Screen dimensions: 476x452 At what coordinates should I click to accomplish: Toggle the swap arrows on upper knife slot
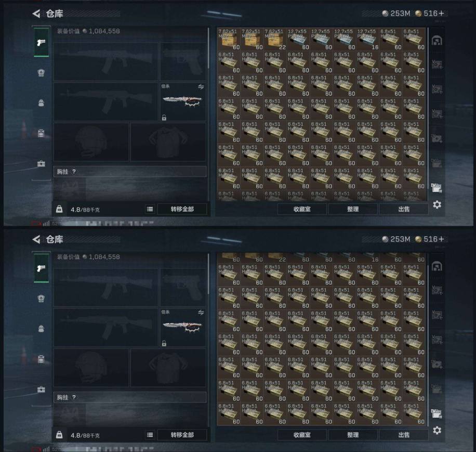tap(201, 87)
